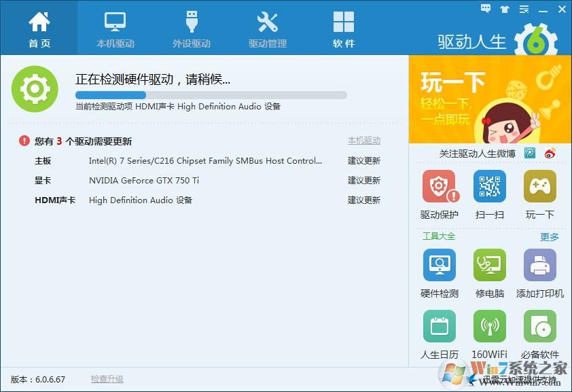Open the 修电脑 computer repair tool
572x392 pixels.
coord(489,266)
